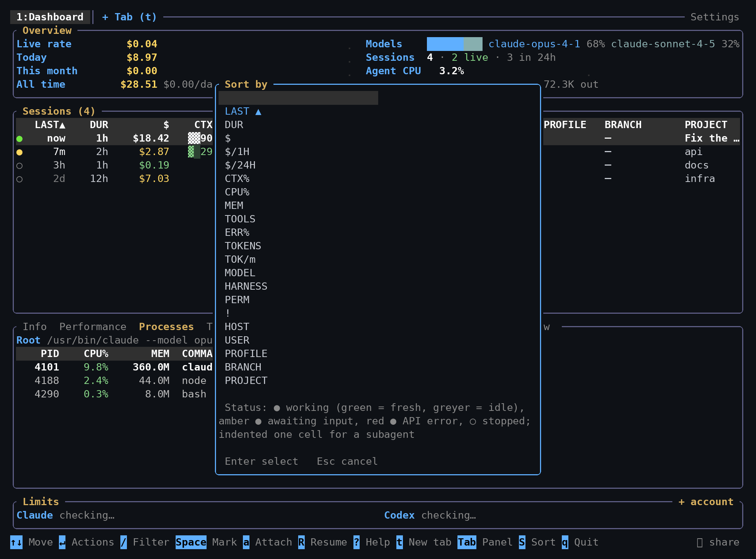Click the Sort by search input field
756x559 pixels.
pyautogui.click(x=298, y=98)
